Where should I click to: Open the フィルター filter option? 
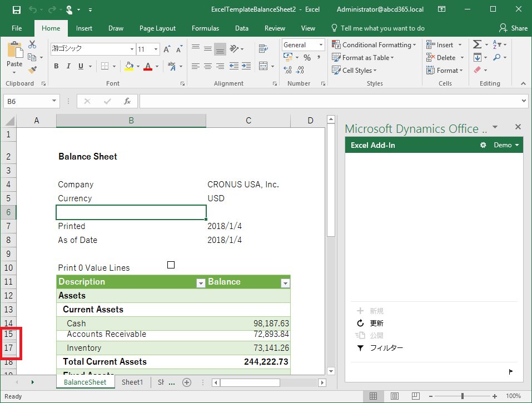pyautogui.click(x=380, y=348)
